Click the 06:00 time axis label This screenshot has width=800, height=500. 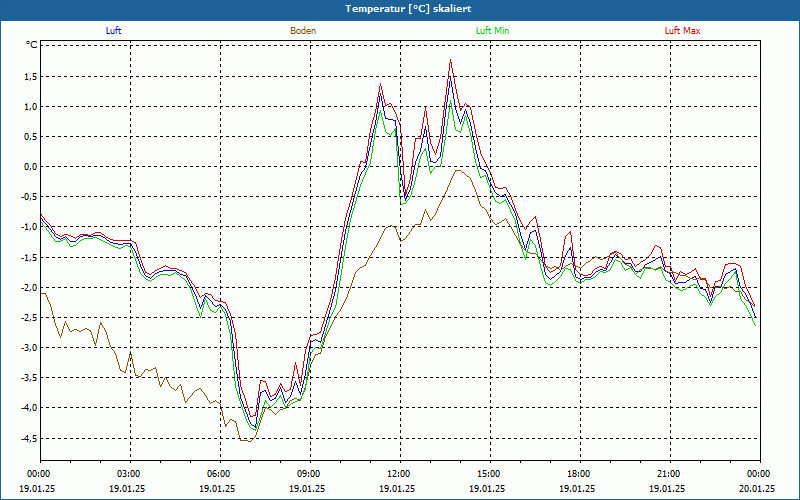[220, 474]
